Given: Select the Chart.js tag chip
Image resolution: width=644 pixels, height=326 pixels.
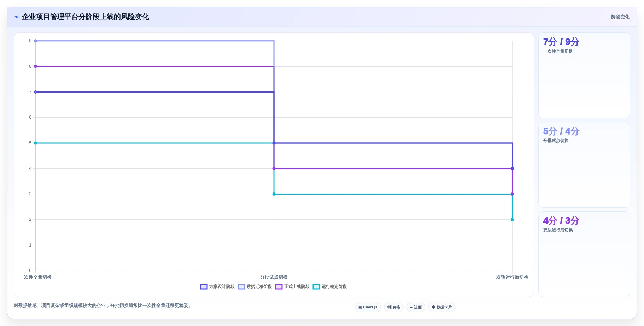Looking at the screenshot, I should pos(368,307).
